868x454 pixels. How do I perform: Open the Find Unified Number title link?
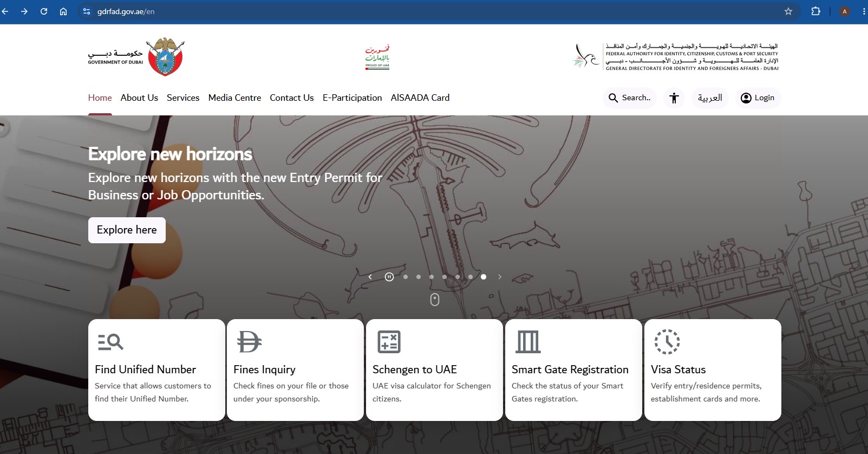point(145,369)
